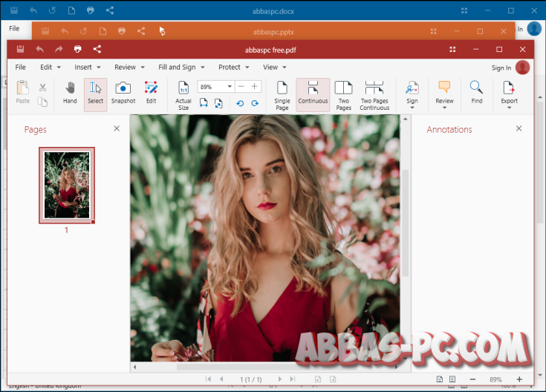The width and height of the screenshot is (546, 392).
Task: Go to the next page
Action: (x=279, y=379)
